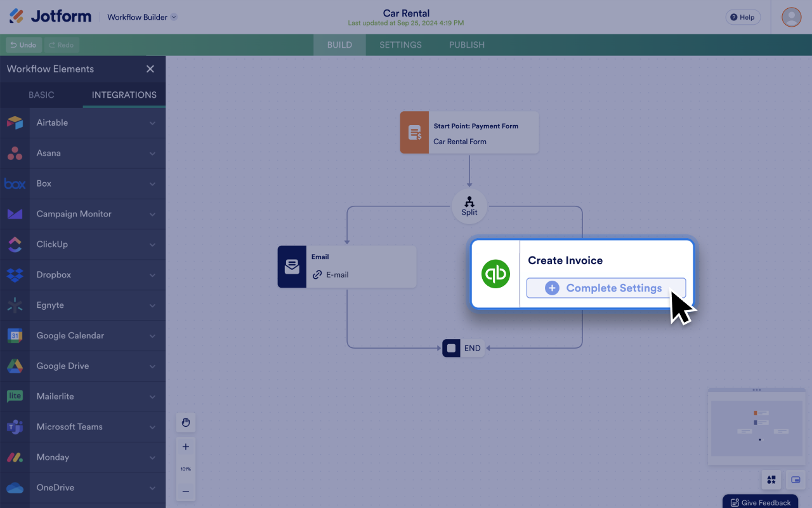Click the ClickUp integration icon
Image resolution: width=812 pixels, height=508 pixels.
pyautogui.click(x=15, y=244)
